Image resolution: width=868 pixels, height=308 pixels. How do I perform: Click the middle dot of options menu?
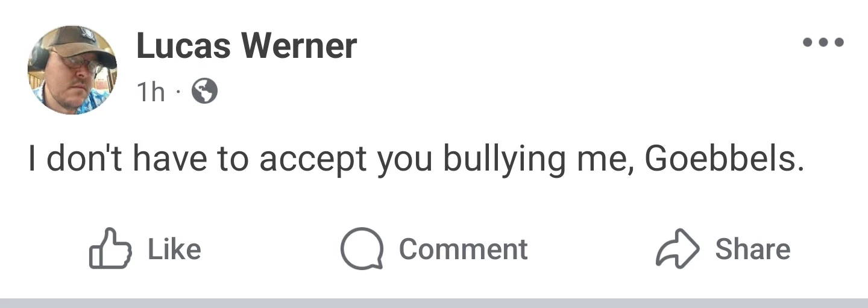(823, 43)
